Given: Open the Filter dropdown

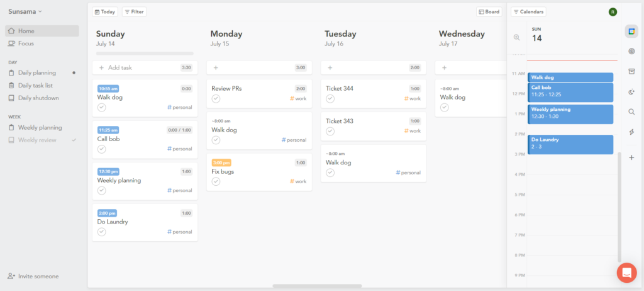Looking at the screenshot, I should [x=134, y=11].
